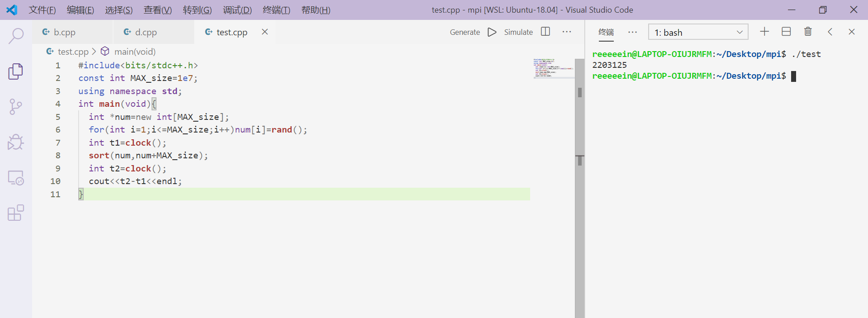868x318 pixels.
Task: Open terminal panel ellipsis menu
Action: (x=632, y=32)
